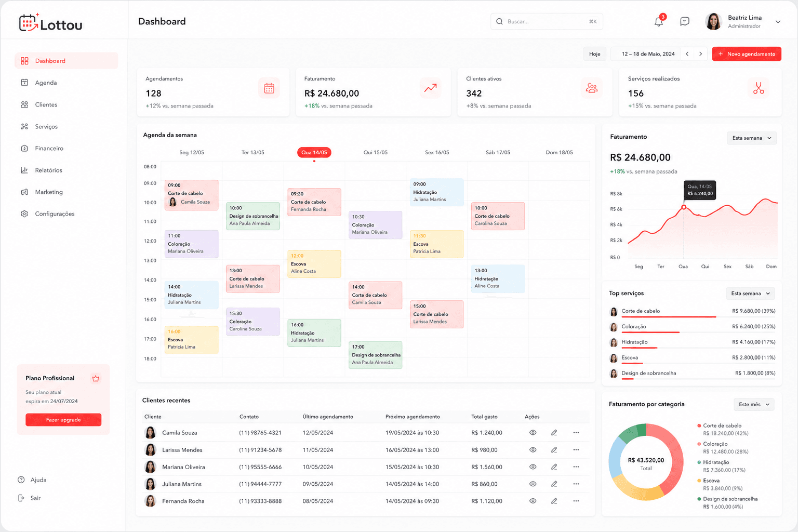Open Financeiro in sidebar
The height and width of the screenshot is (532, 798).
click(66, 148)
